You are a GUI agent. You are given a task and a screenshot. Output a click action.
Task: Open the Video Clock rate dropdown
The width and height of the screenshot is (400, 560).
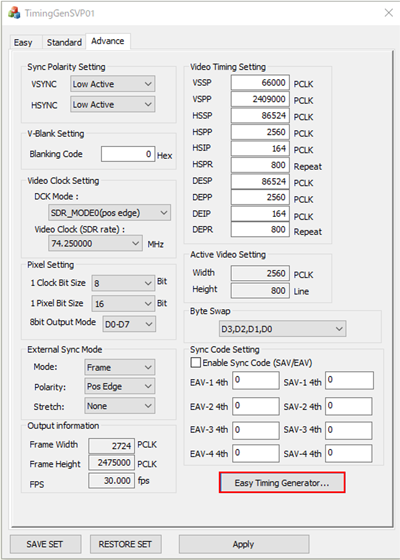[x=95, y=244]
